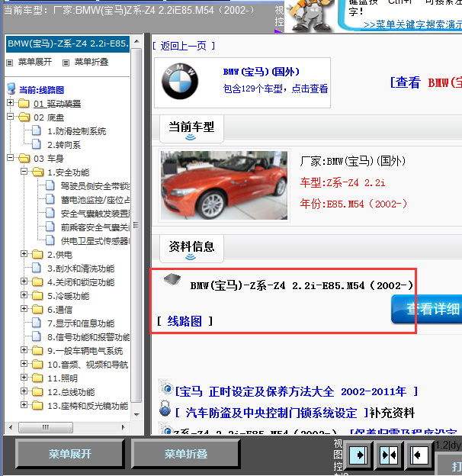Click the tree panel horizontal scrollbar thumb
This screenshot has width=462, height=476.
(46, 427)
